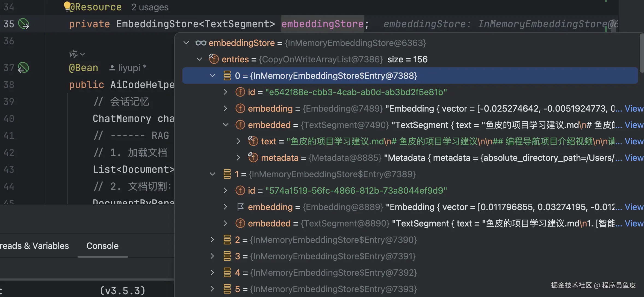The image size is (644, 297).
Task: Click the field icon next to entries
Action: coord(214,59)
